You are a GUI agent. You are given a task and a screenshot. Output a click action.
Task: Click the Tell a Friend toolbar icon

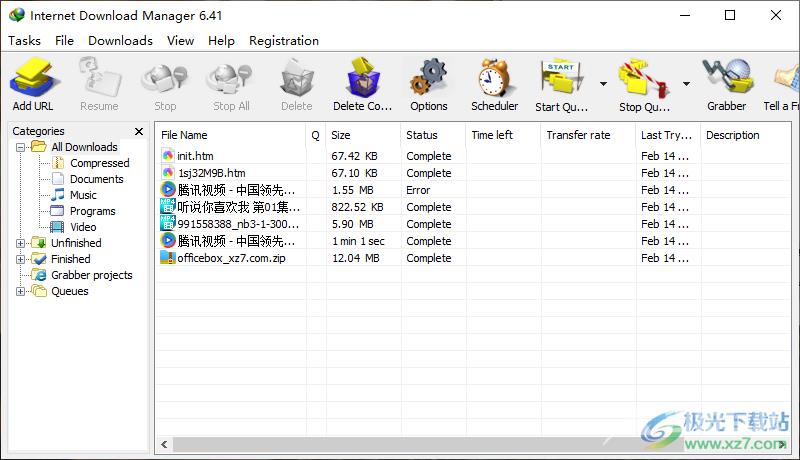click(787, 78)
